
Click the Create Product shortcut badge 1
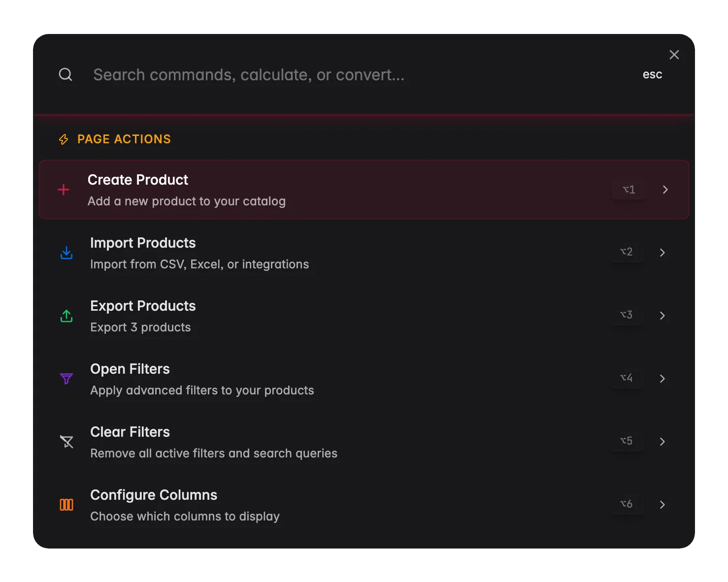pos(629,190)
